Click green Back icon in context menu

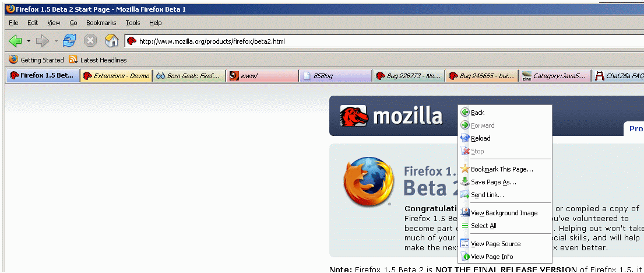tap(465, 112)
